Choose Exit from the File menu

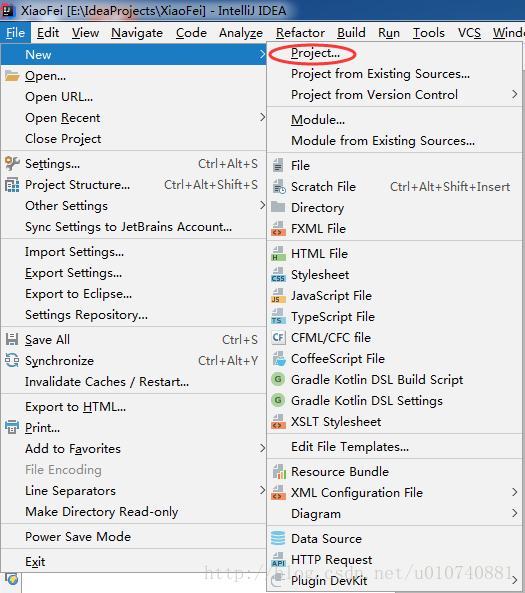(35, 561)
